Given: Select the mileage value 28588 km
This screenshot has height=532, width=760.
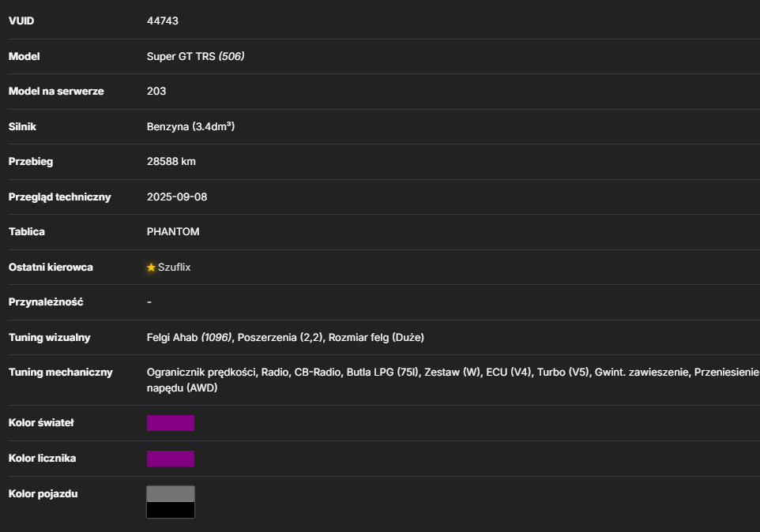Looking at the screenshot, I should tap(171, 161).
